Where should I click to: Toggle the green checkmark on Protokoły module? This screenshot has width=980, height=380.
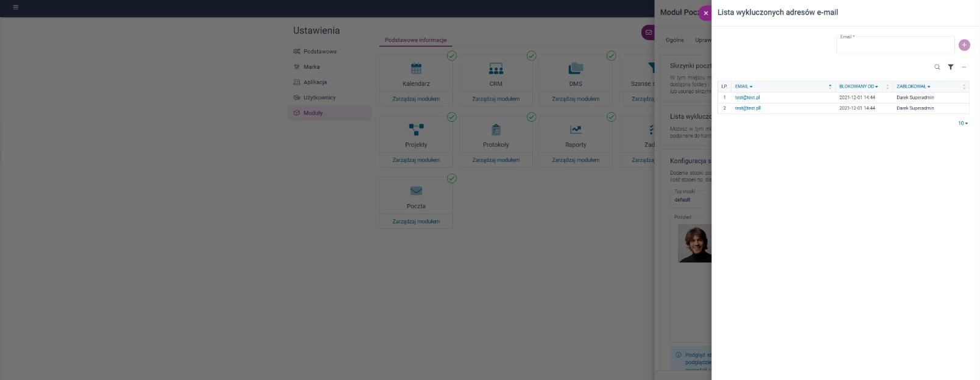531,117
